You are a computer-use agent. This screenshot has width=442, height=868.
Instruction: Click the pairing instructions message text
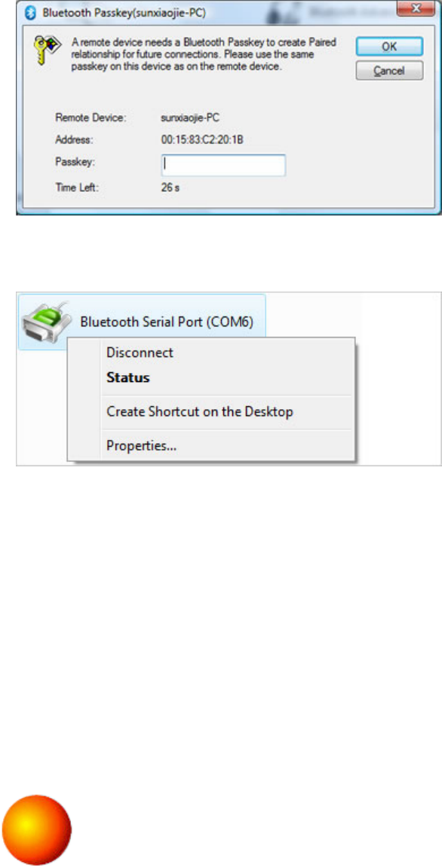(x=204, y=55)
